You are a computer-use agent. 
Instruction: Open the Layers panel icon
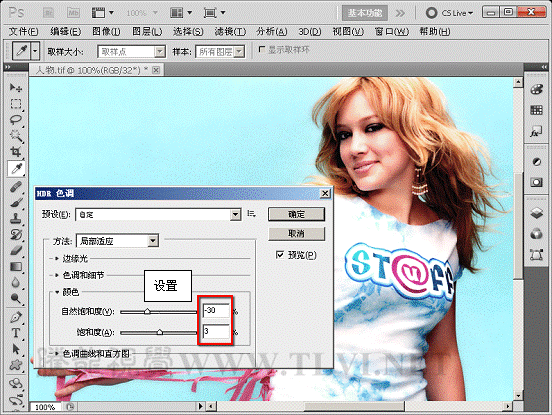click(536, 213)
